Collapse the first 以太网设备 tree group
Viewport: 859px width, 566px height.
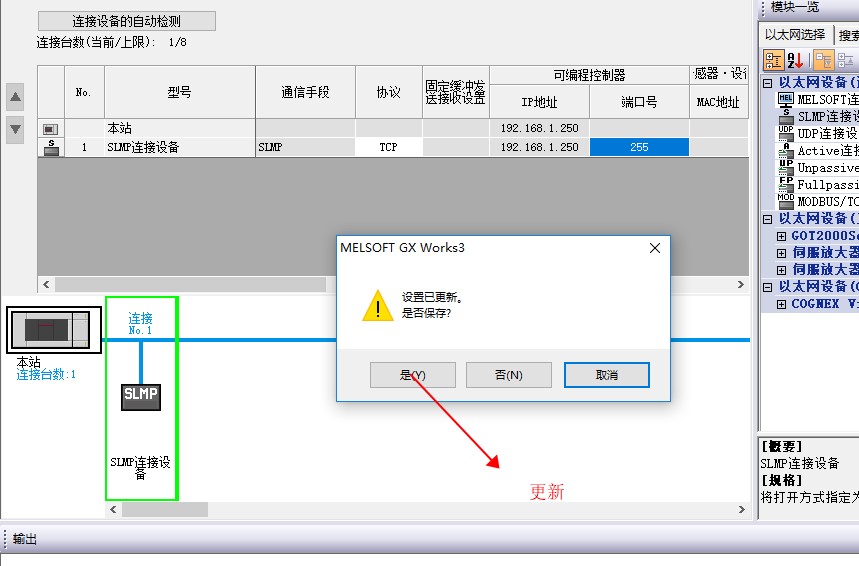pyautogui.click(x=768, y=83)
